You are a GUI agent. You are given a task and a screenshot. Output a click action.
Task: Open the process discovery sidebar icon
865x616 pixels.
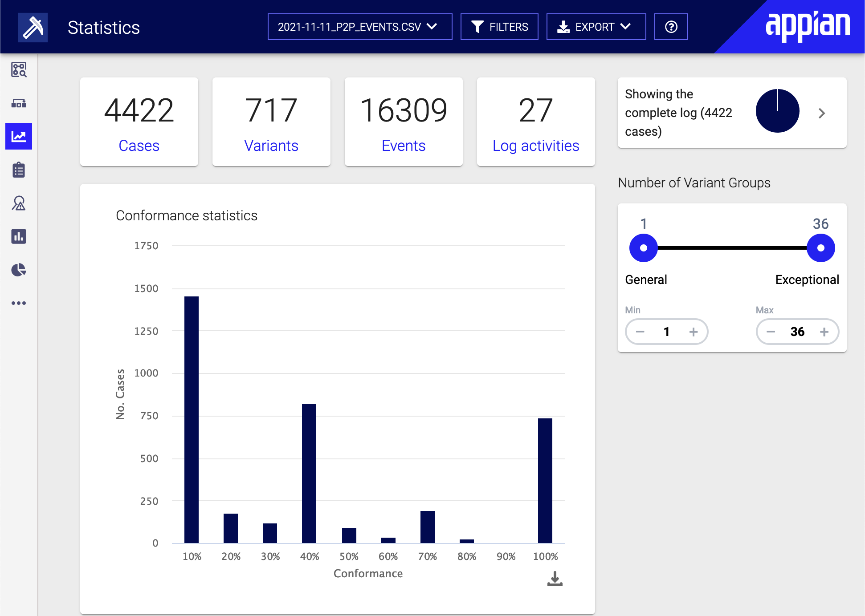coord(19,70)
